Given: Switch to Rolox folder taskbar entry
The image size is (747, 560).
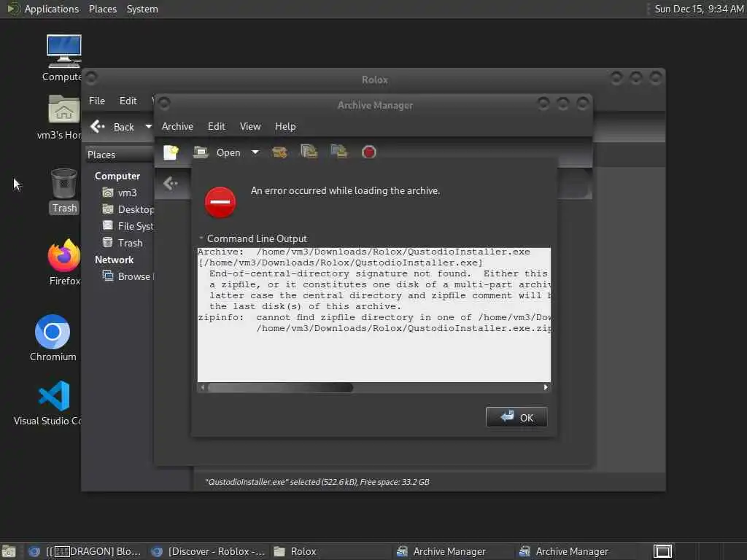Looking at the screenshot, I should (330, 551).
